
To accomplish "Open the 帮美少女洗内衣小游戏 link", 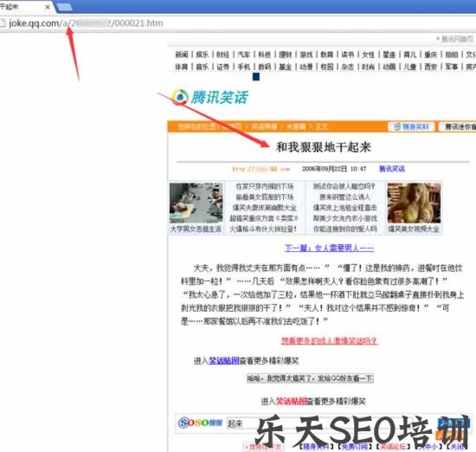I will [345, 218].
